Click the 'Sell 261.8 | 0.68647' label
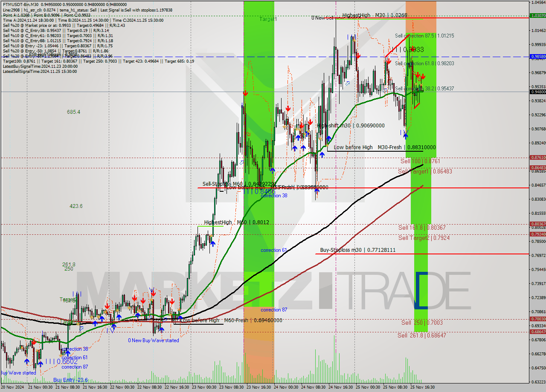This screenshot has width=546, height=392. click(422, 335)
